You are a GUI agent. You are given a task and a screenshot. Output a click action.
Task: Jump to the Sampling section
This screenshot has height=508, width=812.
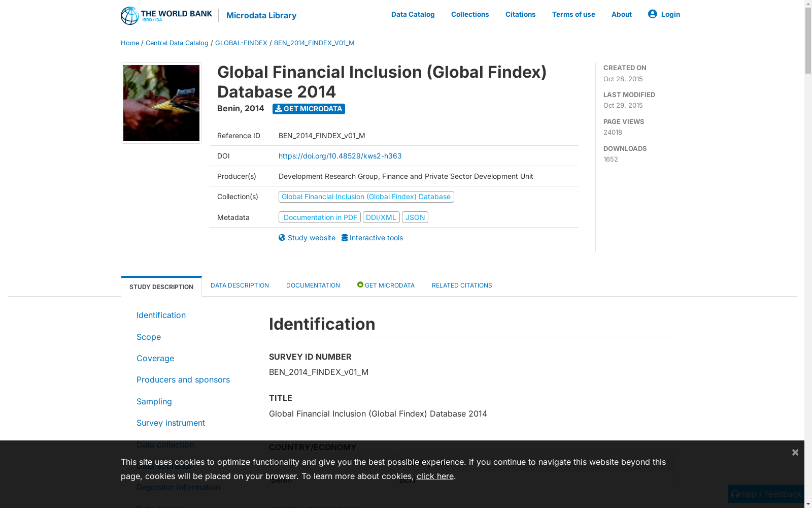[154, 401]
